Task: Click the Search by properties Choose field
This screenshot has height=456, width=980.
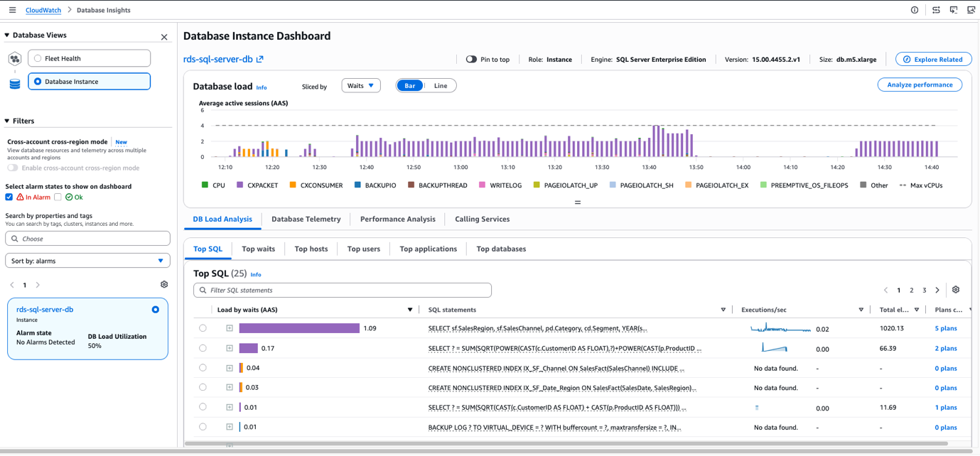Action: point(87,239)
